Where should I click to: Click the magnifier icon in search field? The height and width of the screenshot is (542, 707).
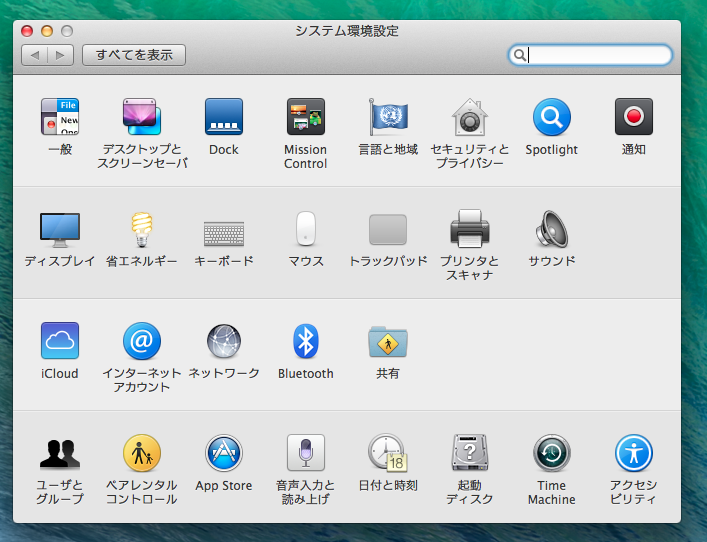(x=519, y=55)
